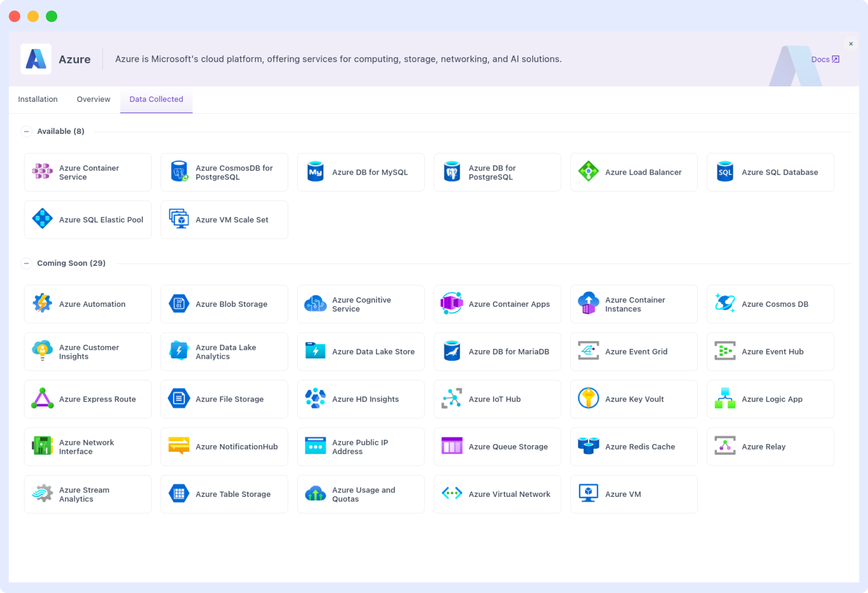
Task: Select the Azure Container Service icon
Action: (42, 172)
